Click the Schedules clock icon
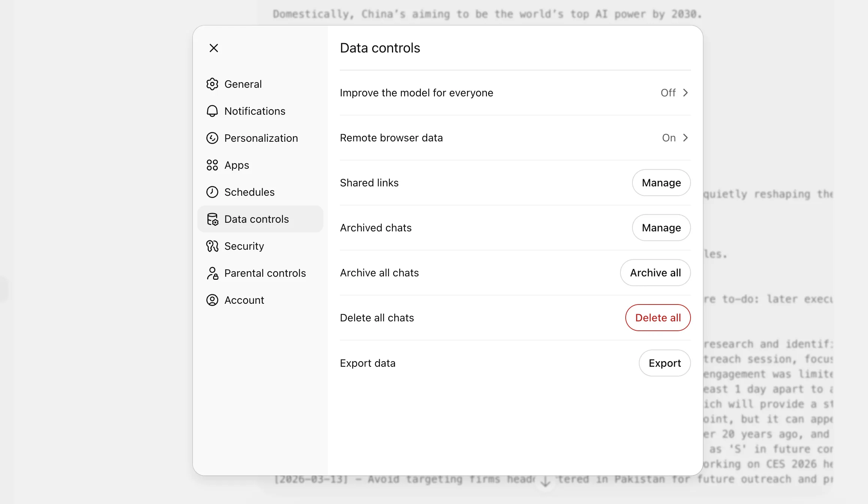This screenshot has width=868, height=504. click(212, 192)
